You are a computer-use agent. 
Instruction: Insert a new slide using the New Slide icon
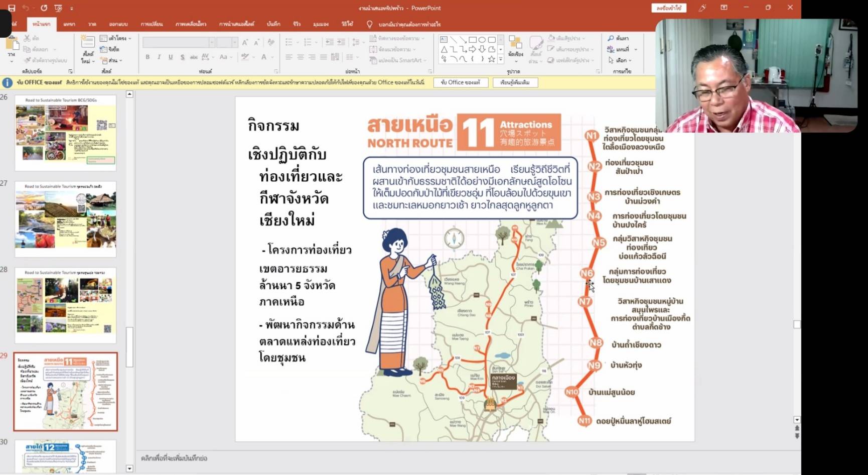(x=87, y=46)
